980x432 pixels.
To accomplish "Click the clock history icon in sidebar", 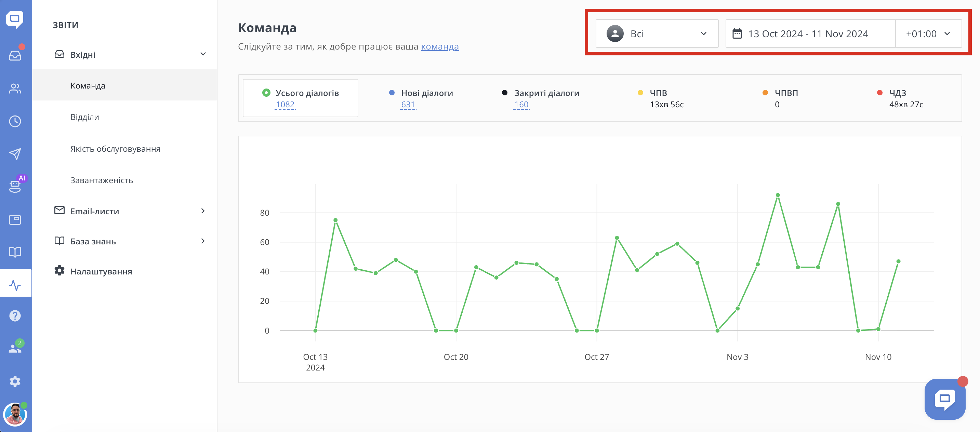I will point(15,121).
